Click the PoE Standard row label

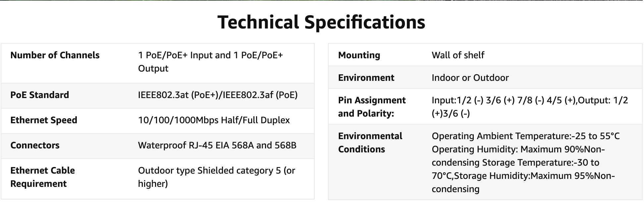(x=40, y=95)
